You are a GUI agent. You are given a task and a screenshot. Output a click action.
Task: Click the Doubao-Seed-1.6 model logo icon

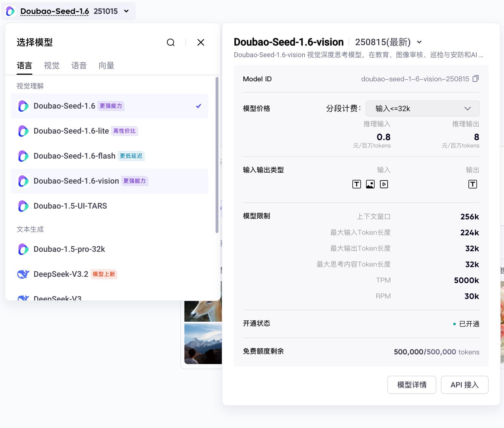pos(23,106)
